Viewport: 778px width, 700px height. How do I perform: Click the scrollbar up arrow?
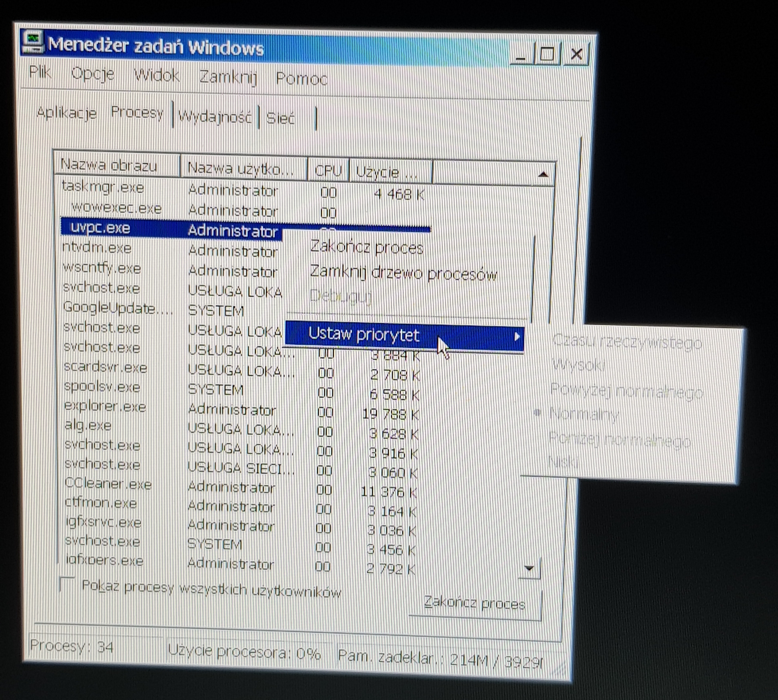[543, 174]
